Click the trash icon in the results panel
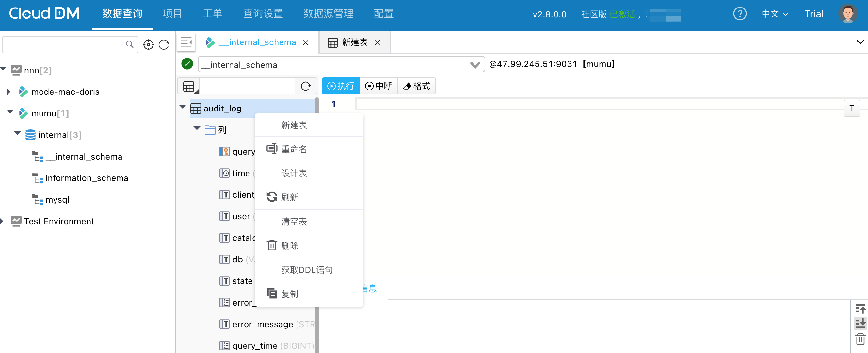 point(860,339)
